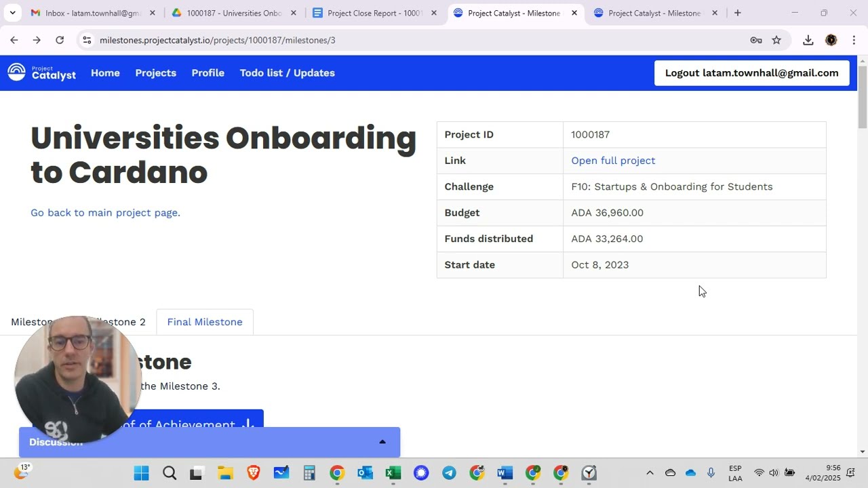Screen dimensions: 868x488
Task: Close the active Project Catalyst tab
Action: coord(574,13)
